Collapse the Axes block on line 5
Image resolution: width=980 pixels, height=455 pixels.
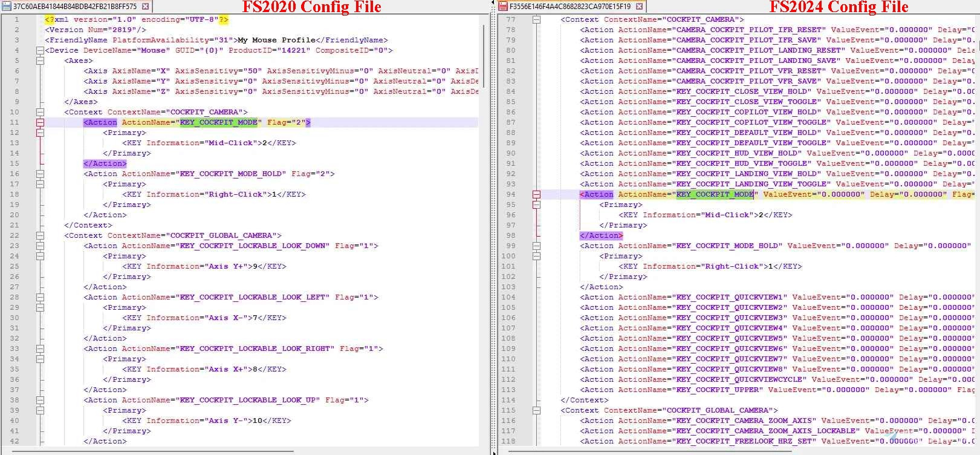click(40, 61)
